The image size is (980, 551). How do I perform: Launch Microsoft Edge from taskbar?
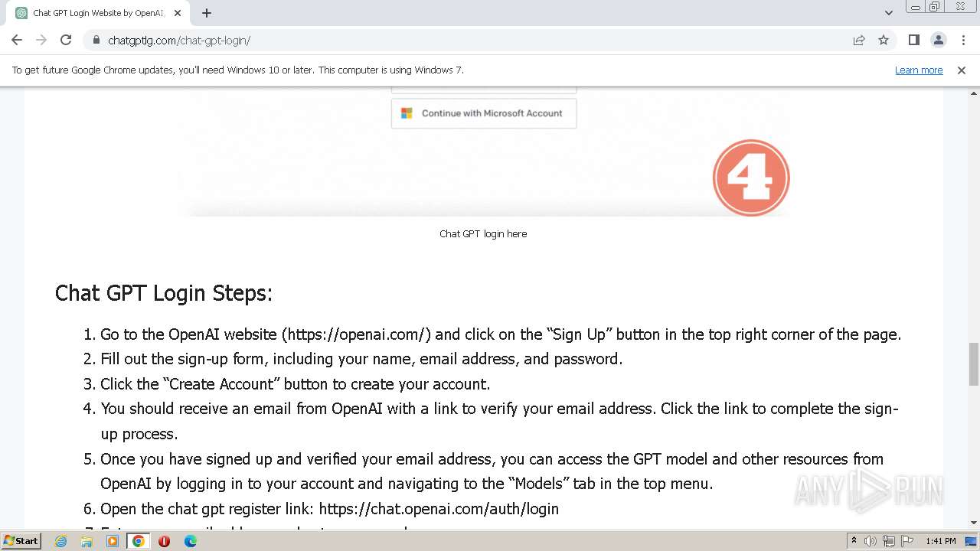pyautogui.click(x=190, y=541)
